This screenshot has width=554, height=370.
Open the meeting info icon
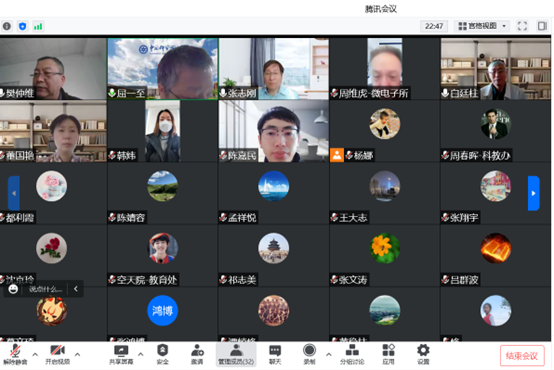coord(7,26)
